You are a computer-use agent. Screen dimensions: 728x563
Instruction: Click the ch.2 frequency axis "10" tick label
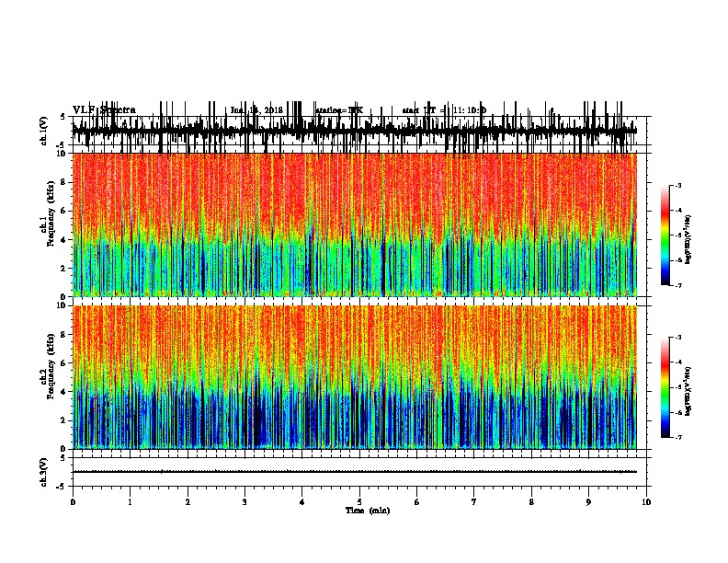[63, 305]
